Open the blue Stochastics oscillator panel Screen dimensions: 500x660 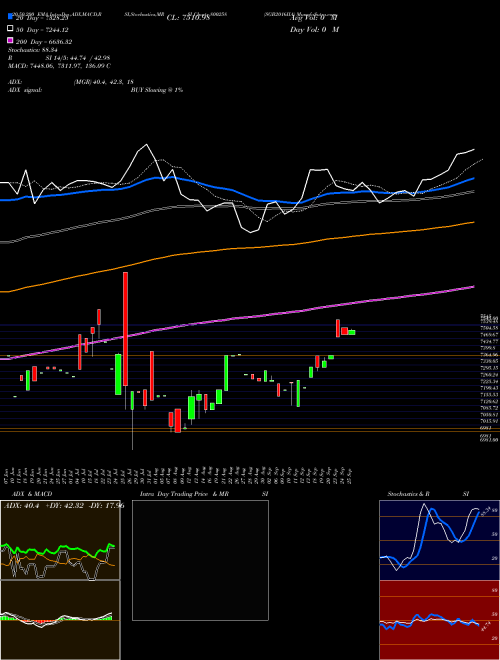click(x=439, y=540)
